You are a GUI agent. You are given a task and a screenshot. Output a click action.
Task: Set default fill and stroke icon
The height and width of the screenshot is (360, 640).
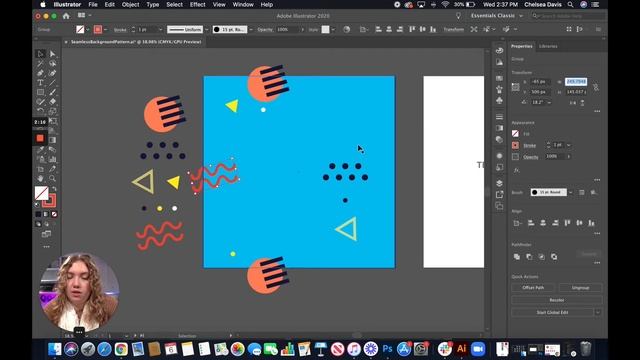pos(38,204)
